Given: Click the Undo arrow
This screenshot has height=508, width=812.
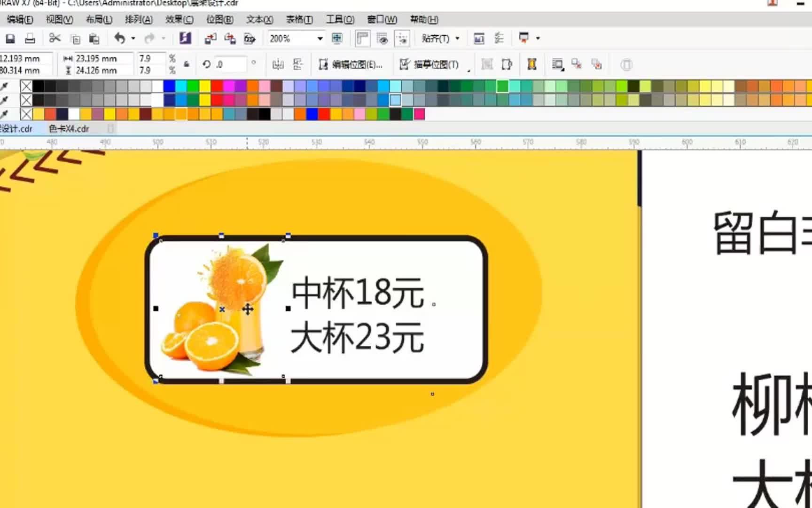Looking at the screenshot, I should [120, 38].
